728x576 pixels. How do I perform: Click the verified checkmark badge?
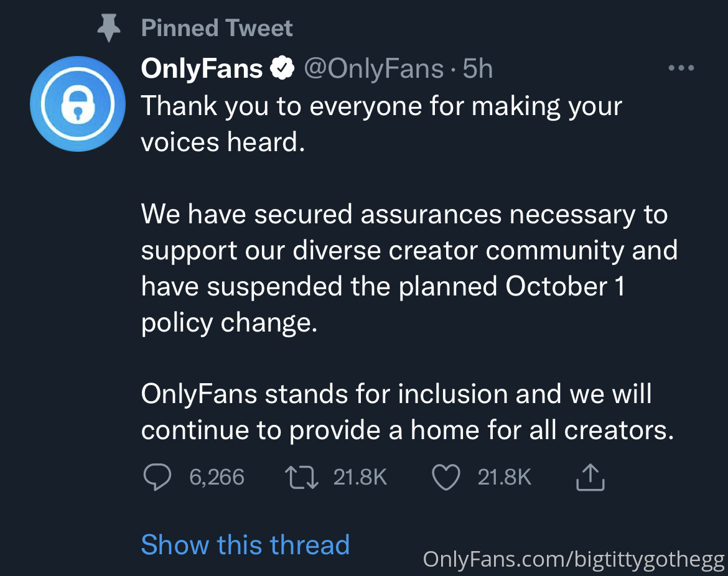[x=283, y=68]
